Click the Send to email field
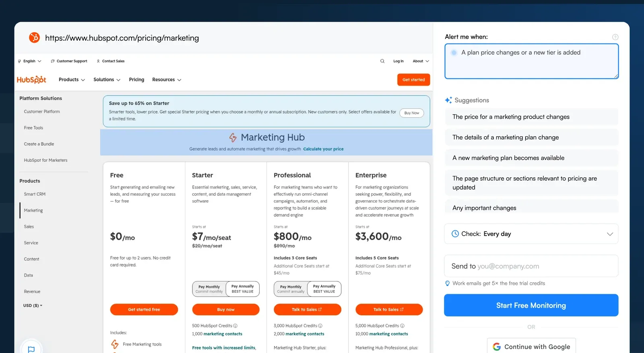644x353 pixels. click(x=531, y=266)
